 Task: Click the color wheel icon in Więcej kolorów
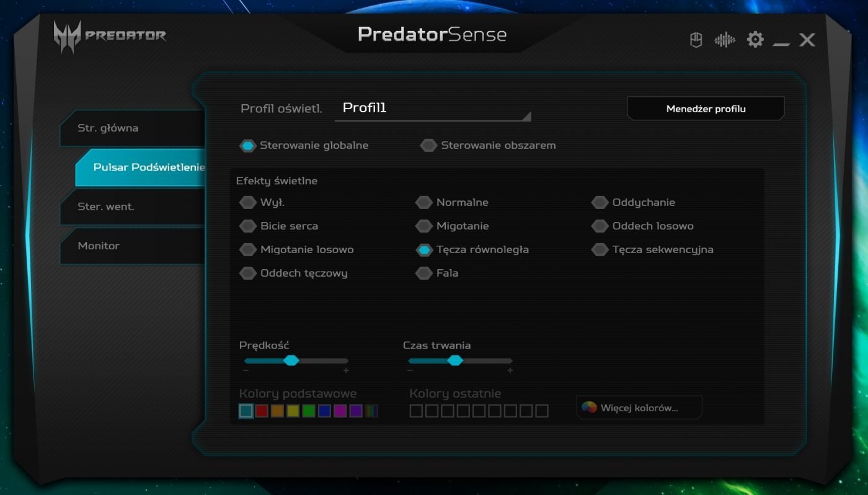pos(589,408)
